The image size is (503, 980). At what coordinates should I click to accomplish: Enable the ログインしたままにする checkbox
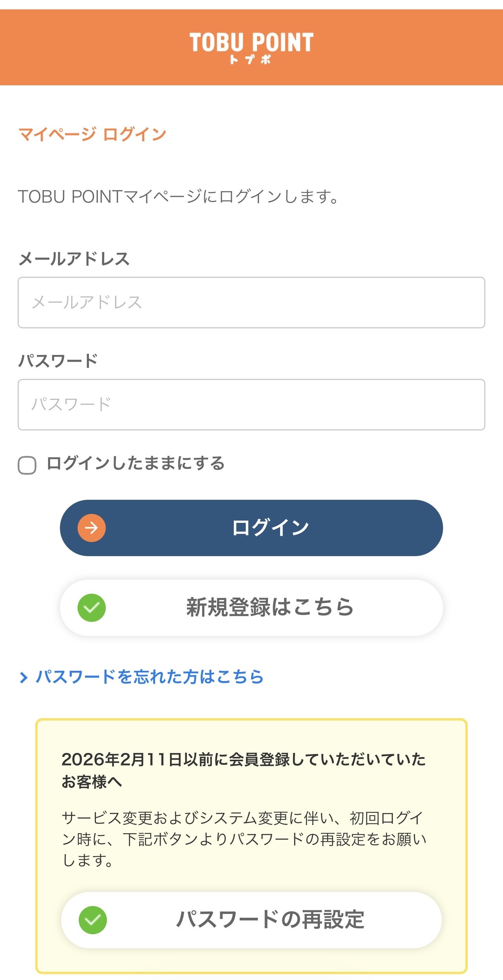click(27, 465)
